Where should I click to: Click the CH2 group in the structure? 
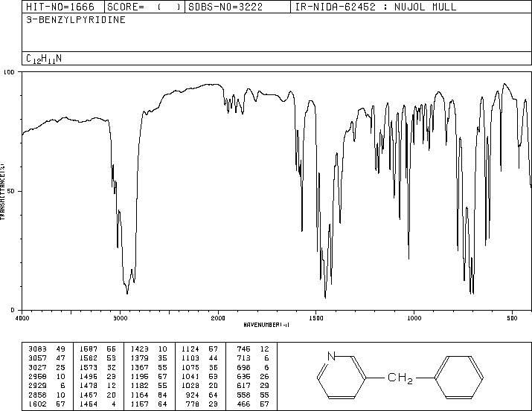(x=400, y=378)
